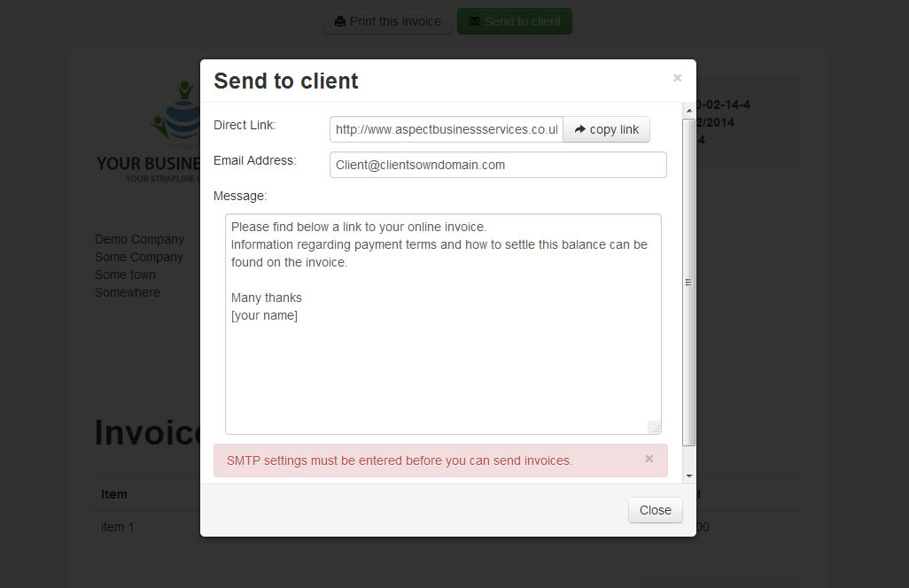The width and height of the screenshot is (909, 588).
Task: Click the Direct Link label
Action: point(245,125)
